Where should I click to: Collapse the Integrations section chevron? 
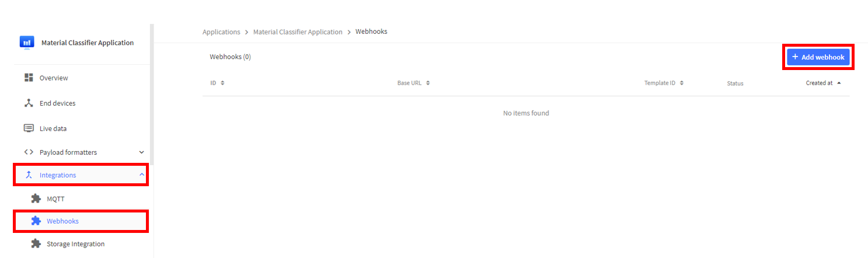pyautogui.click(x=142, y=175)
